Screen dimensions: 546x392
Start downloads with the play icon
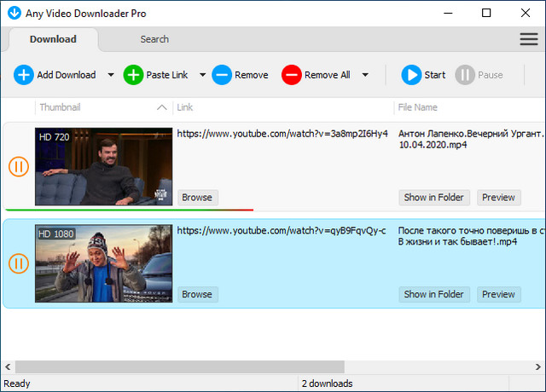pos(412,75)
